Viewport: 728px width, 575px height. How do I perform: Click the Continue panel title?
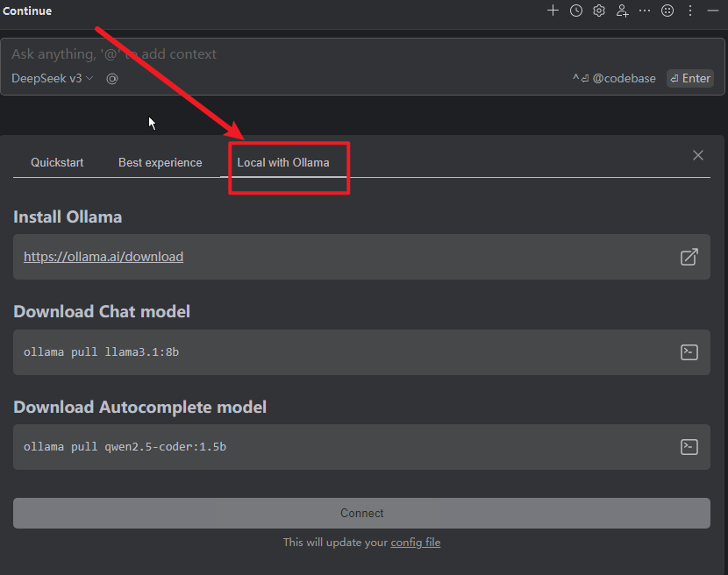coord(27,11)
